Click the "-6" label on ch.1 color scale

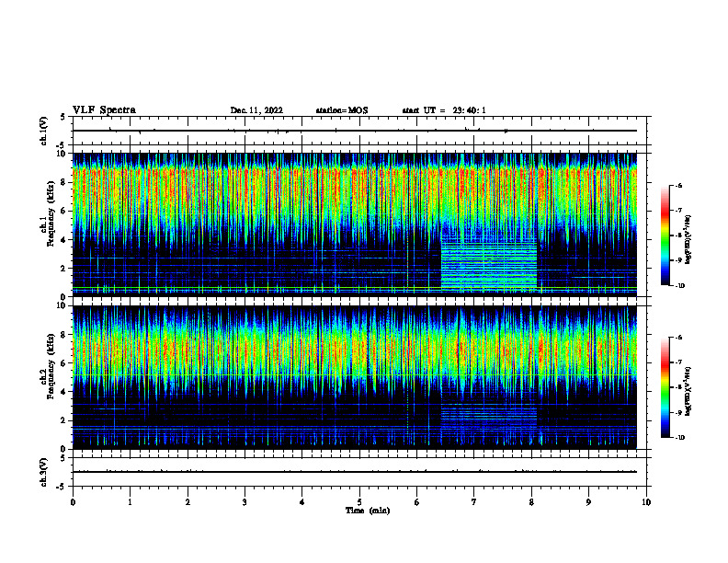coord(678,185)
